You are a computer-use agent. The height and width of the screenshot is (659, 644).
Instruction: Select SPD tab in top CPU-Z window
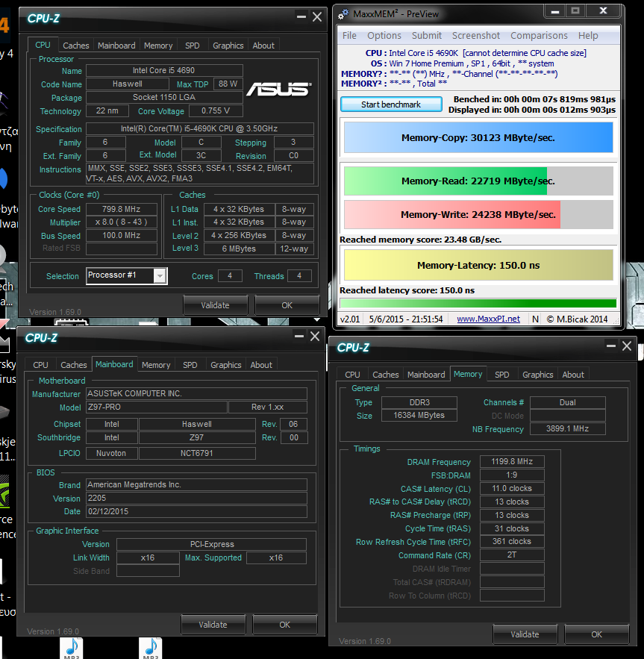(x=192, y=46)
